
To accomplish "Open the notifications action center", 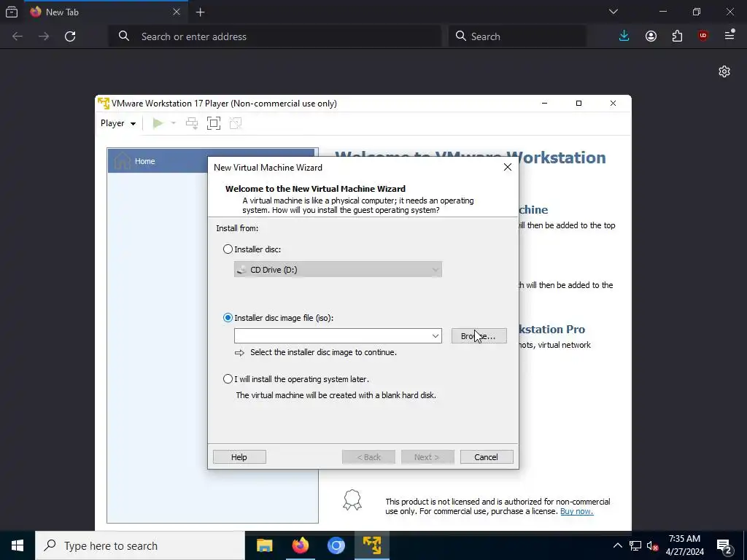I will click(724, 545).
